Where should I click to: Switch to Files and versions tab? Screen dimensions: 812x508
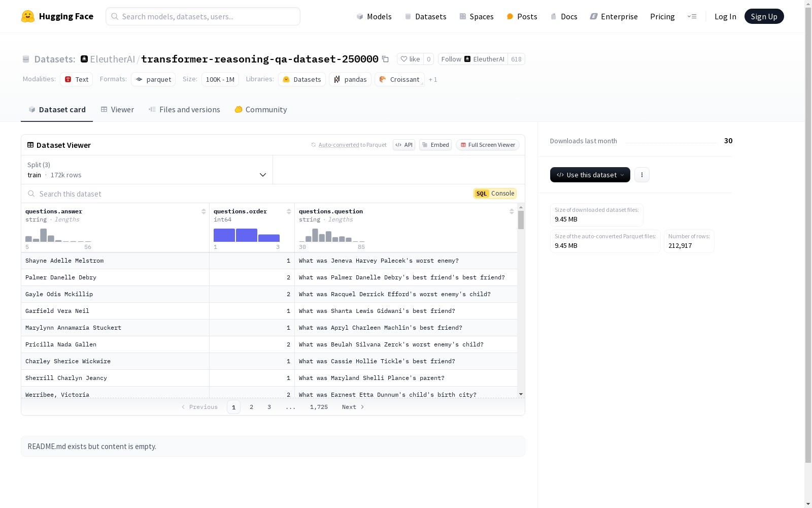(184, 110)
